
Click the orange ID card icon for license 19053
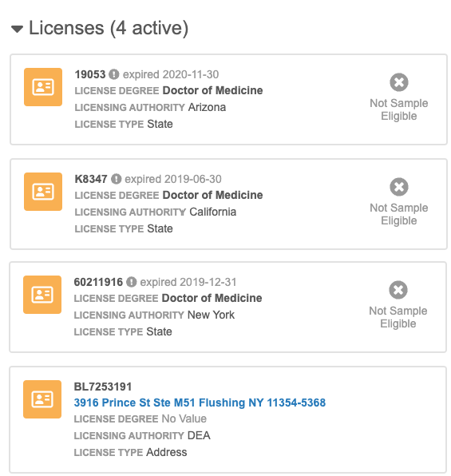pos(43,87)
